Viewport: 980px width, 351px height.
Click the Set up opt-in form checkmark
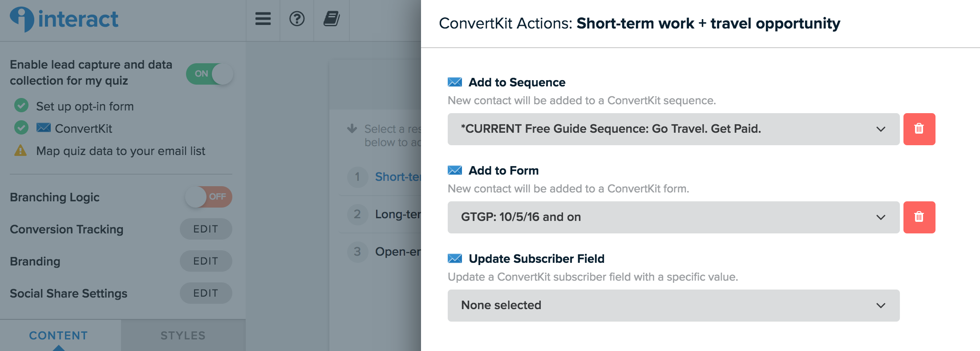coord(21,106)
